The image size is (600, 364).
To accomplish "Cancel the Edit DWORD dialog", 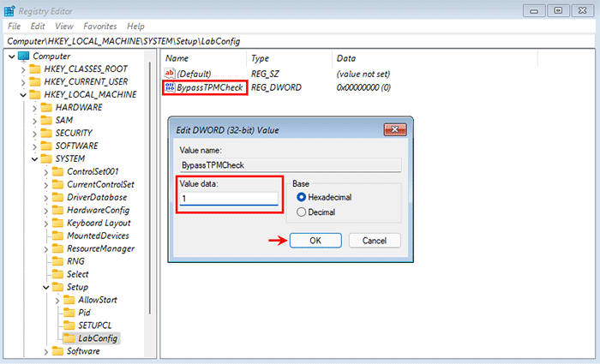I will (x=375, y=241).
